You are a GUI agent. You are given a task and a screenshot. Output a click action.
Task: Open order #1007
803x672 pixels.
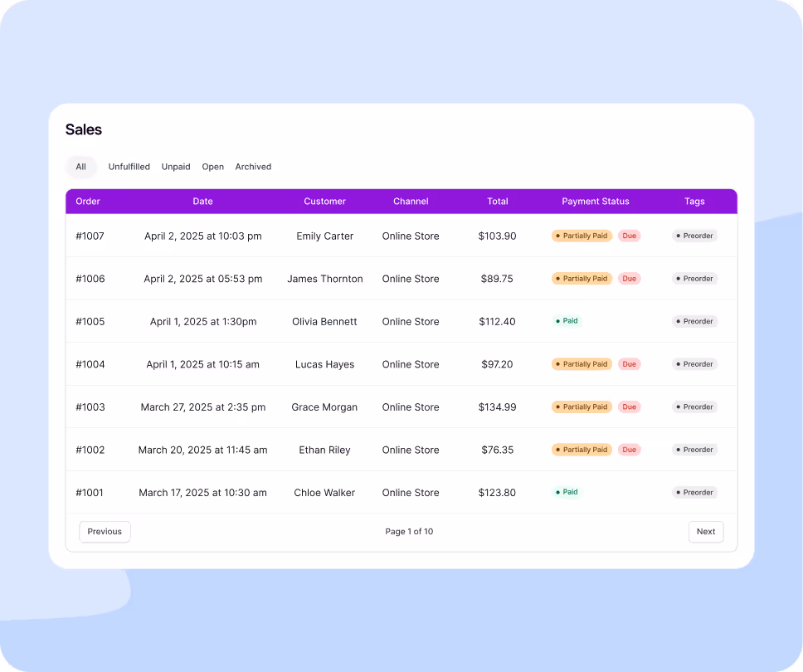pyautogui.click(x=90, y=236)
